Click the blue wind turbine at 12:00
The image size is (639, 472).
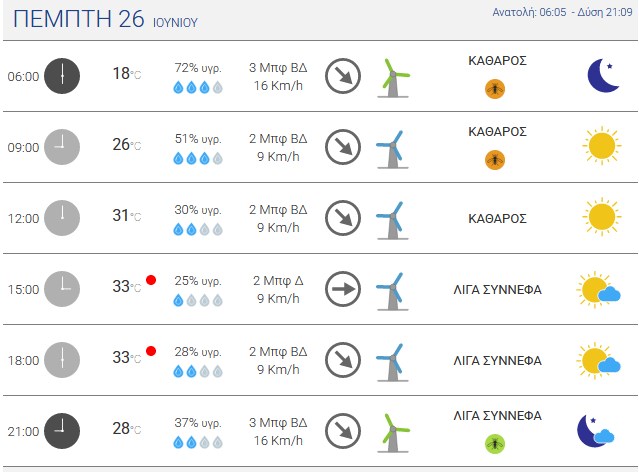392,220
